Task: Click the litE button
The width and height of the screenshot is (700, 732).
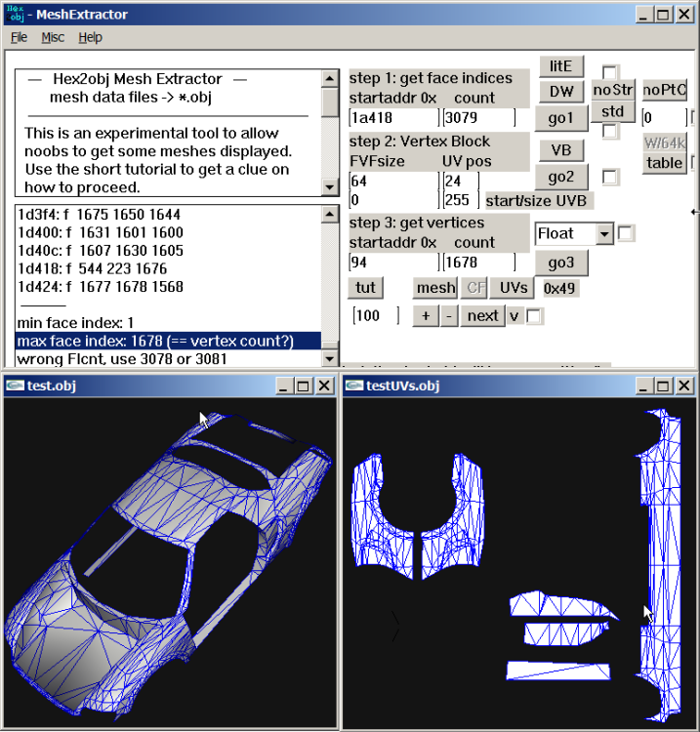Action: 560,66
